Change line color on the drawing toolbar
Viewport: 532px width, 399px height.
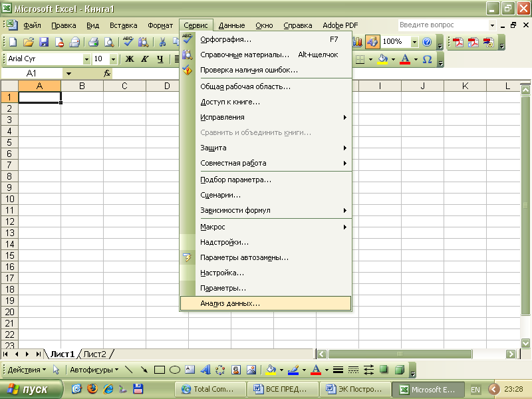click(293, 370)
